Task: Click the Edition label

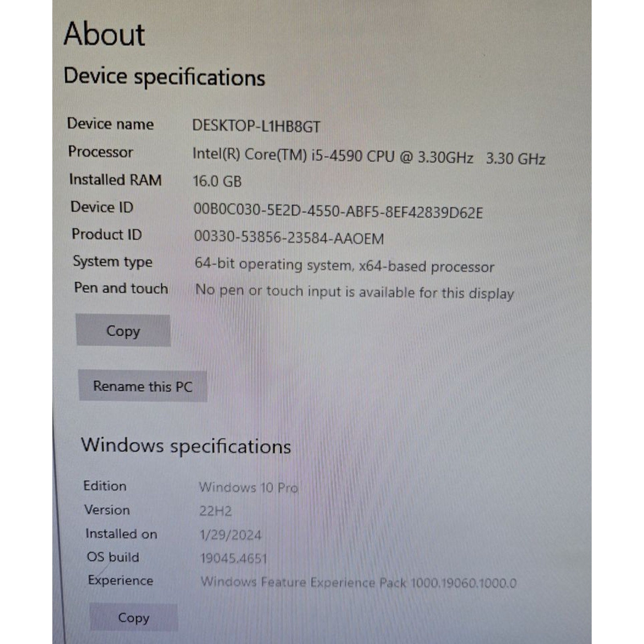Action: tap(105, 486)
